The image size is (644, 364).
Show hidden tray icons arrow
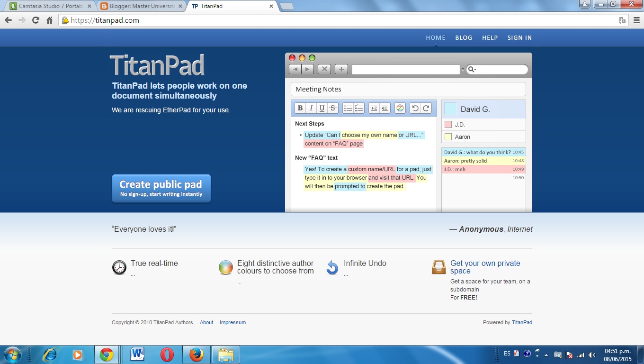546,355
